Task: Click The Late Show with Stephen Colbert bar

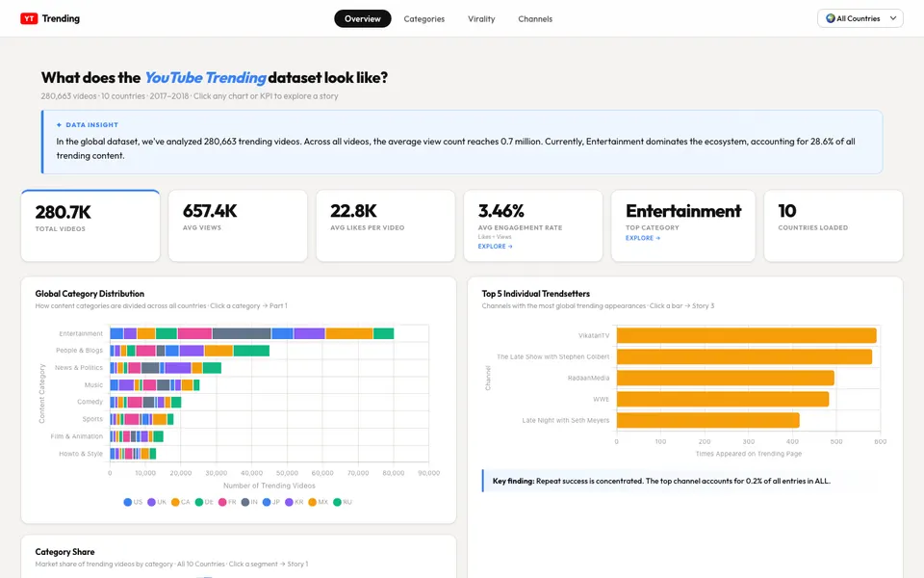Action: coord(744,356)
